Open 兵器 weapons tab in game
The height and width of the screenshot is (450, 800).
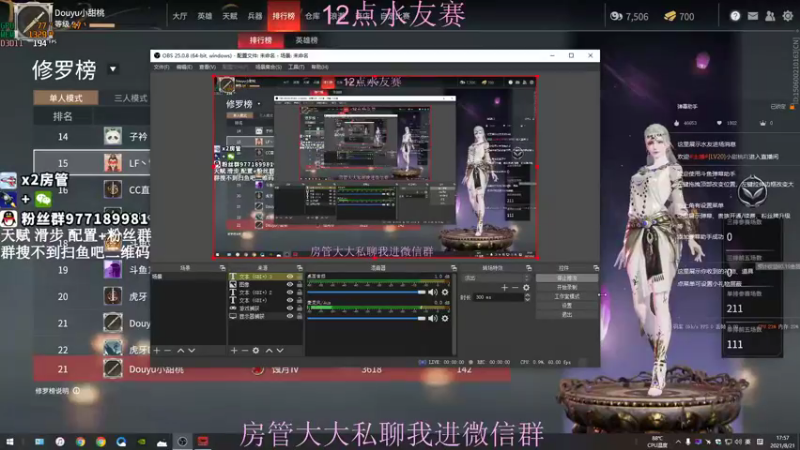(255, 16)
